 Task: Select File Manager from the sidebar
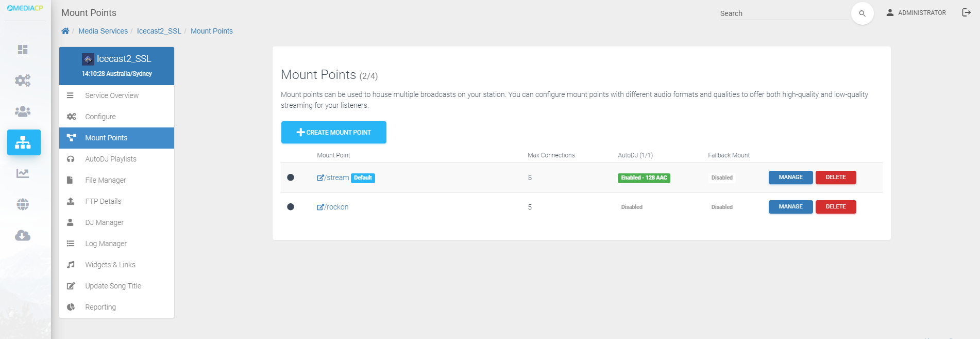click(x=106, y=180)
